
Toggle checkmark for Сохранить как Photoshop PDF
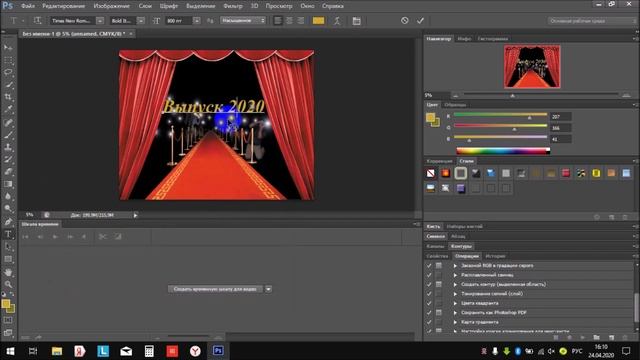point(429,313)
